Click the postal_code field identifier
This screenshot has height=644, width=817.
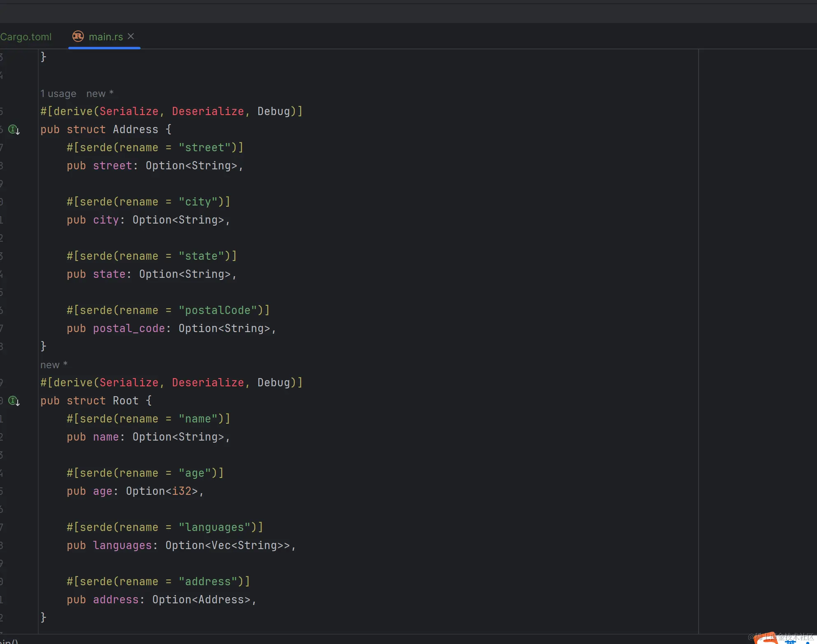pyautogui.click(x=129, y=328)
